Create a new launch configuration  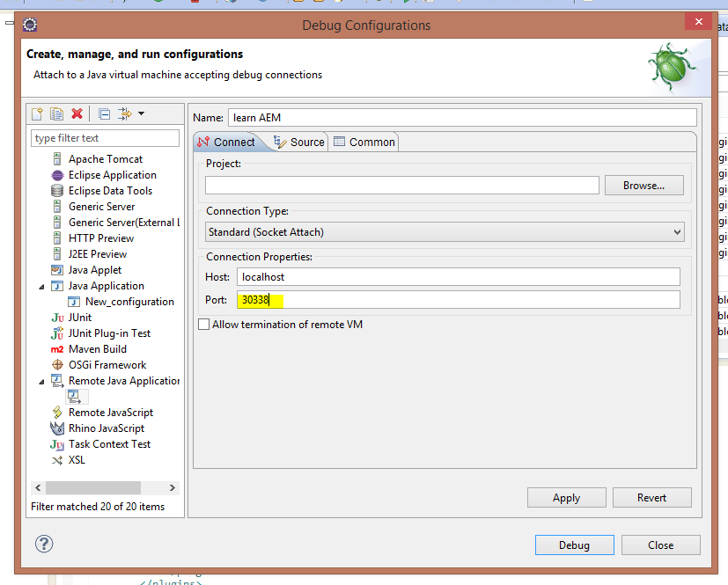tap(36, 113)
